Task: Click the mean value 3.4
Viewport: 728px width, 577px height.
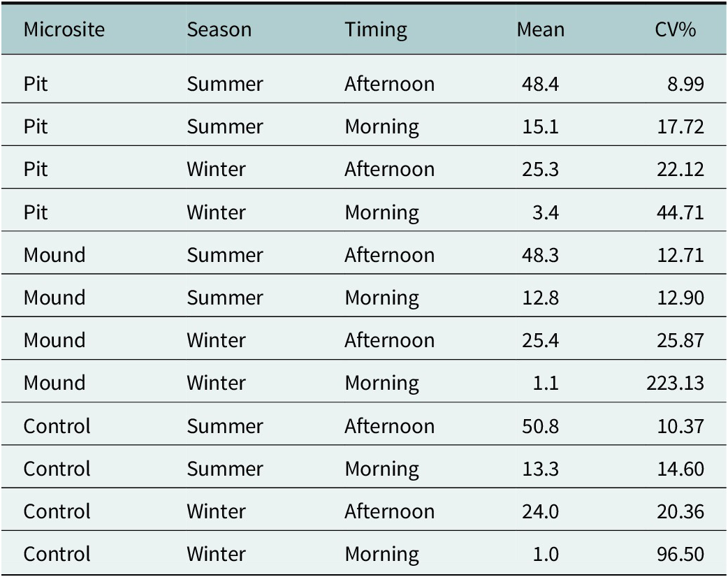Action: pyautogui.click(x=546, y=212)
